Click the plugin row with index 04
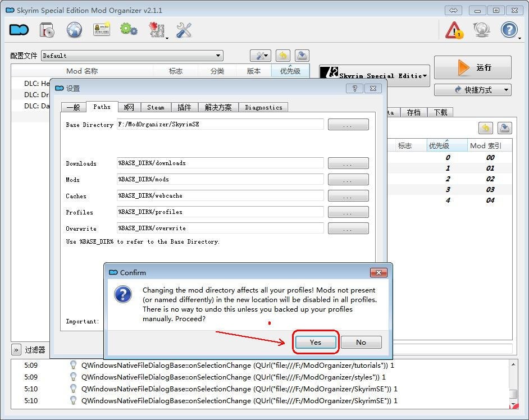Viewport: 529px width, 420px height. [450, 200]
